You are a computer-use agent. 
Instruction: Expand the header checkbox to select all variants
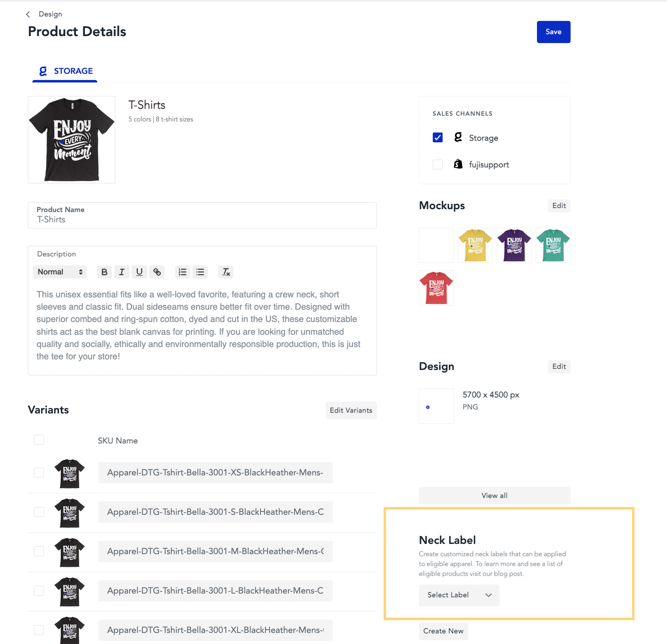pos(39,439)
